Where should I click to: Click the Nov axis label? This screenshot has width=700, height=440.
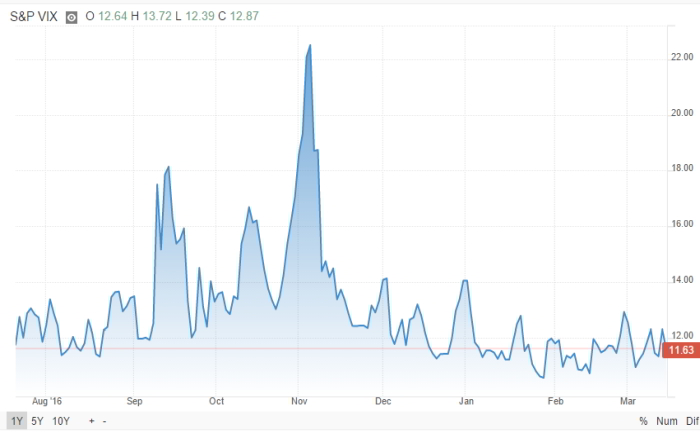(x=299, y=401)
